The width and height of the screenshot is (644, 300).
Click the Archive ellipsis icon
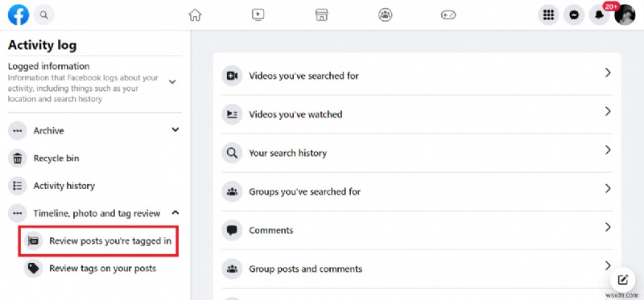click(x=17, y=131)
